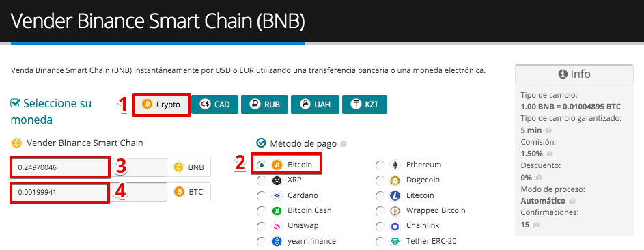This screenshot has height=250, width=644.
Task: Select the XRP payment radio button
Action: pos(261,180)
